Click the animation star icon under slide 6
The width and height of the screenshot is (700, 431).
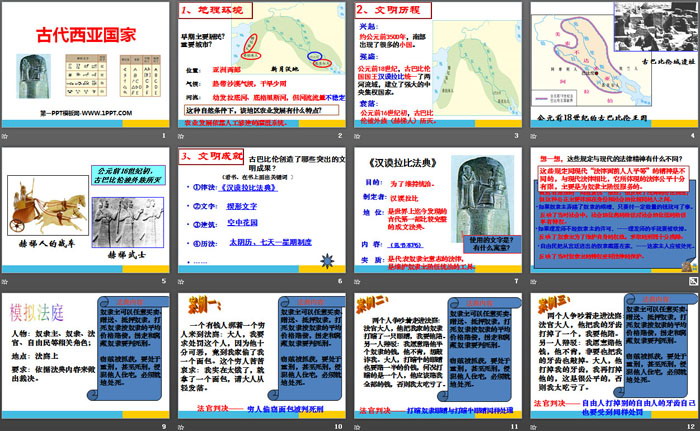pos(181,282)
